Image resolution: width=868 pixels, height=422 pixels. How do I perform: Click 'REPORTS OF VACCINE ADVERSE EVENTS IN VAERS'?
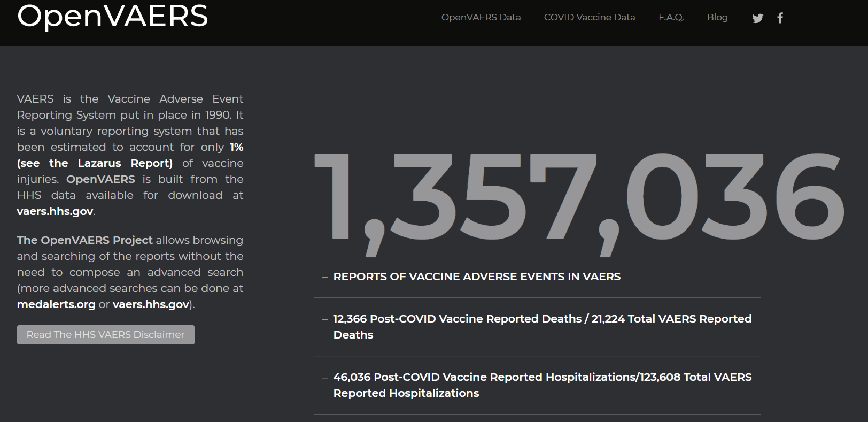coord(477,277)
